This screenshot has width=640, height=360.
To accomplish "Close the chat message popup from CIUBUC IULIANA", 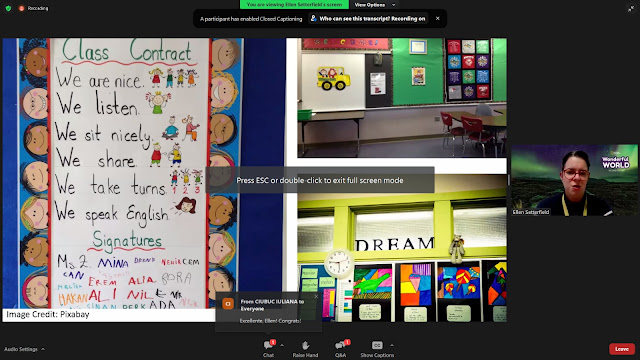I will pyautogui.click(x=316, y=297).
